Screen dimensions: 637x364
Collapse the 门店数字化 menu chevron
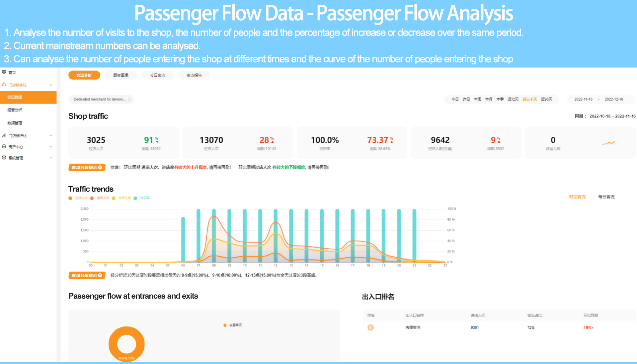pos(51,85)
